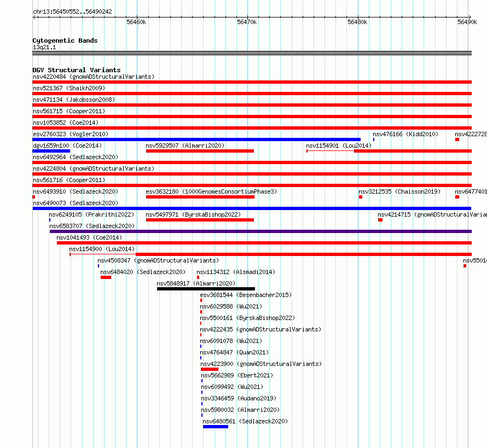
Task: Click the nsv4220484 gnomADStructuralVariants label
Action: click(x=94, y=77)
